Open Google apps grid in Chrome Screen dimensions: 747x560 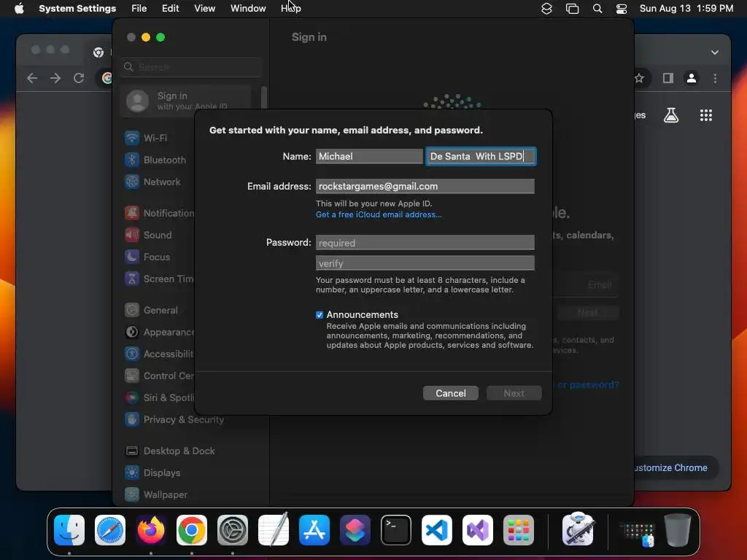706,114
